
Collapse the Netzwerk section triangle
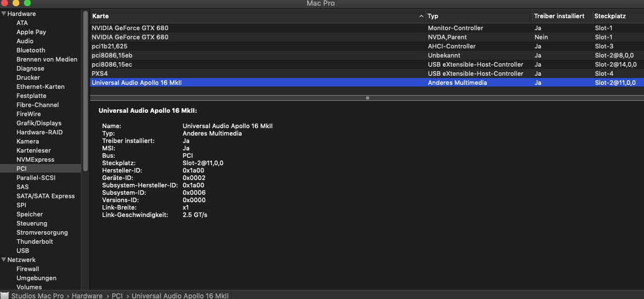pos(3,260)
